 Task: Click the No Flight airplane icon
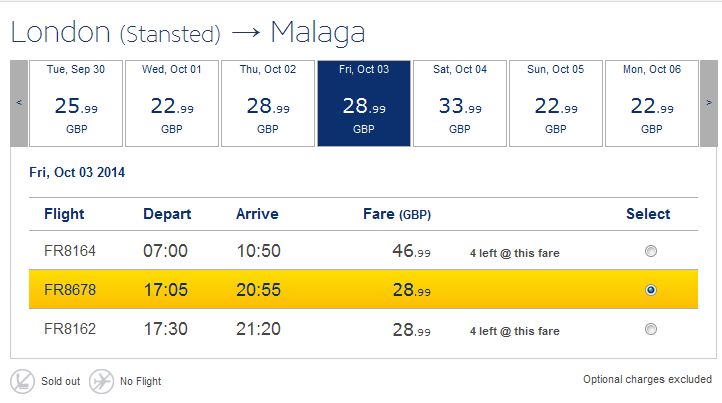101,381
